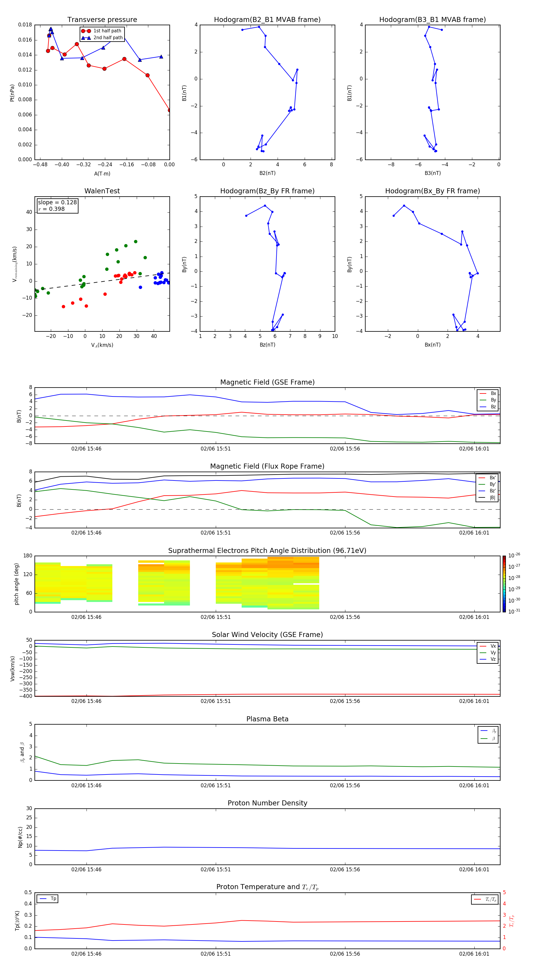Click '02/06 16:01' tick under temperature plot
Viewport: 535px width, 980px height.
pyautogui.click(x=474, y=954)
